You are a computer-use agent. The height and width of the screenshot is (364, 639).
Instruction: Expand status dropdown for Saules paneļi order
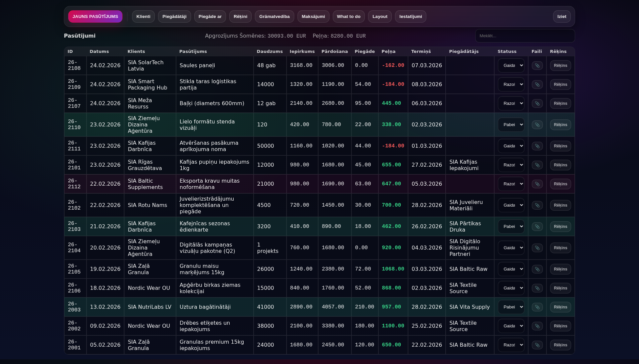point(511,66)
